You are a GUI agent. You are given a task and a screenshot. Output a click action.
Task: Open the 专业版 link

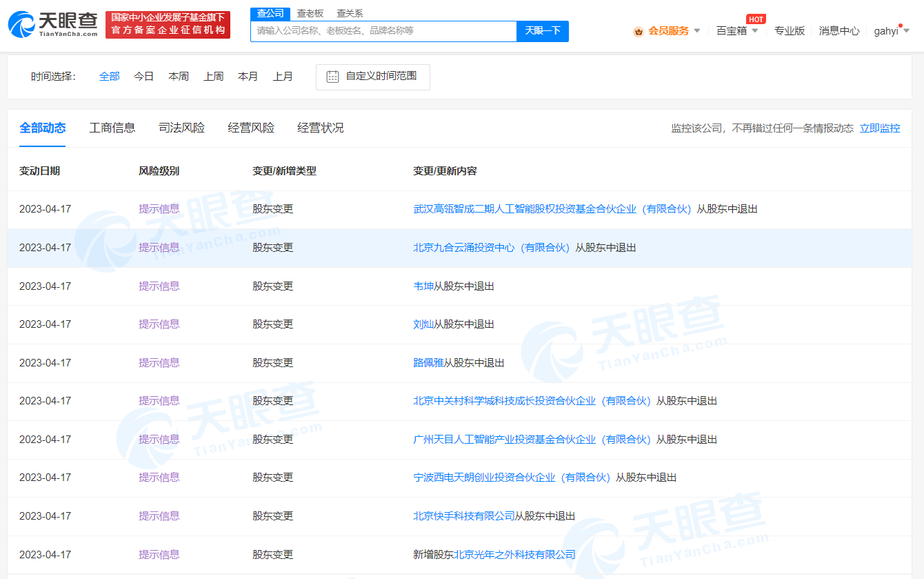click(790, 31)
